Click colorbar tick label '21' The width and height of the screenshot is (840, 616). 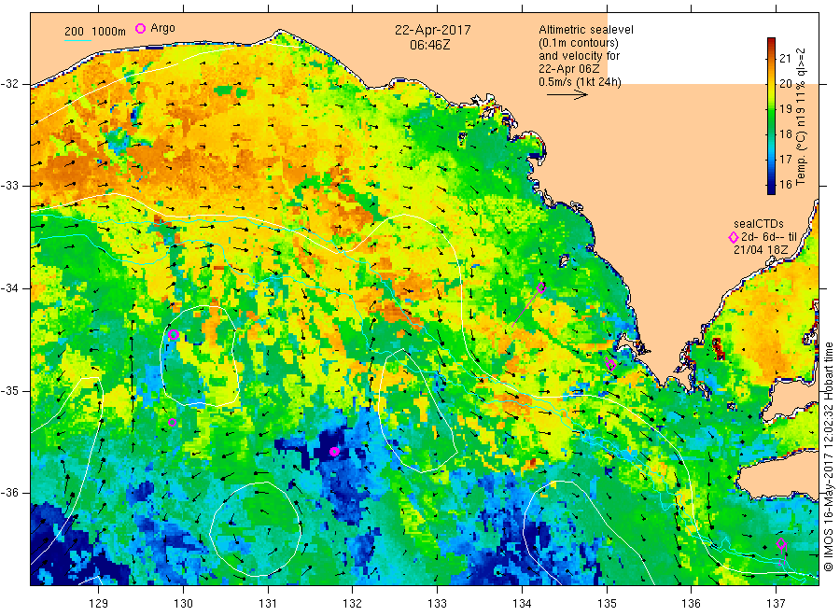pyautogui.click(x=785, y=59)
